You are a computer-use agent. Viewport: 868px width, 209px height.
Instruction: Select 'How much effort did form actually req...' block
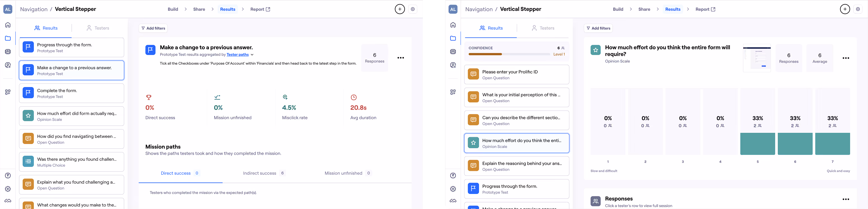pyautogui.click(x=71, y=116)
